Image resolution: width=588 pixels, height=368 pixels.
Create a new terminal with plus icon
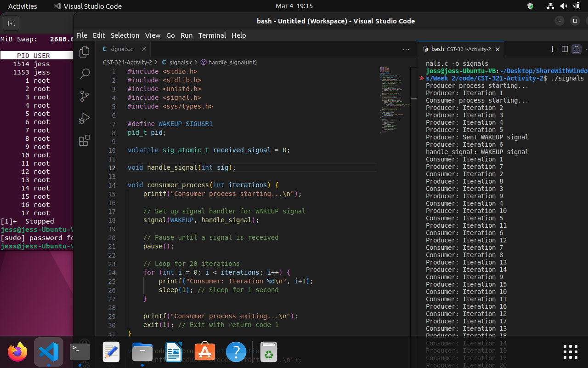[x=552, y=49]
